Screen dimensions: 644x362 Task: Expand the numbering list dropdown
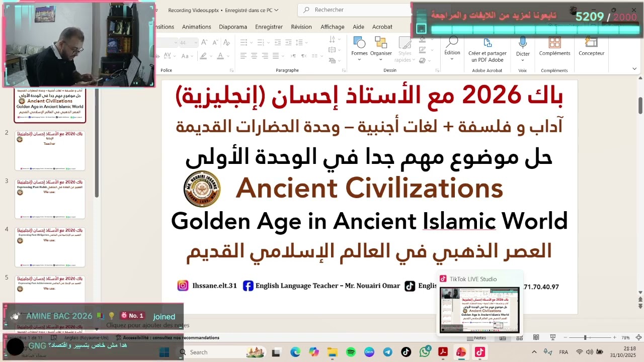pos(268,42)
